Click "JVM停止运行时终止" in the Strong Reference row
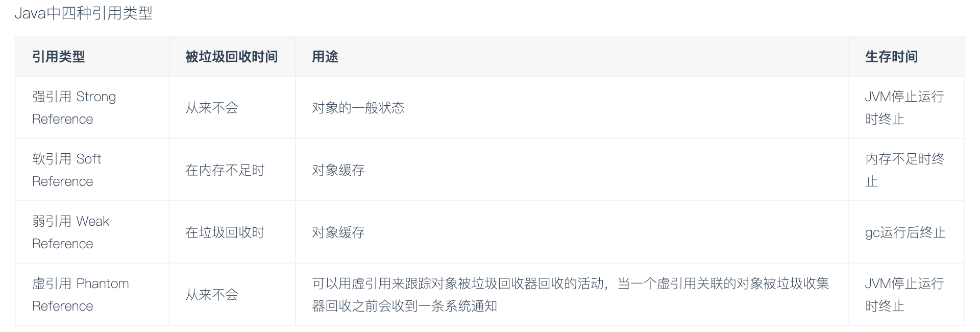The width and height of the screenshot is (980, 332). click(x=904, y=108)
